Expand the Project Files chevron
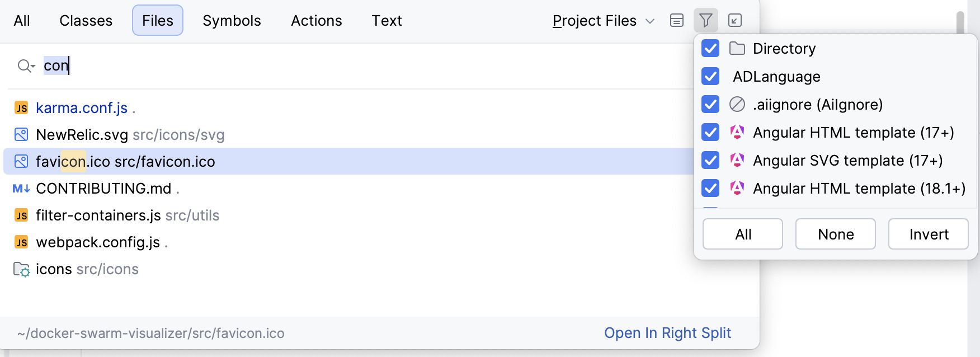980x357 pixels. [x=649, y=21]
